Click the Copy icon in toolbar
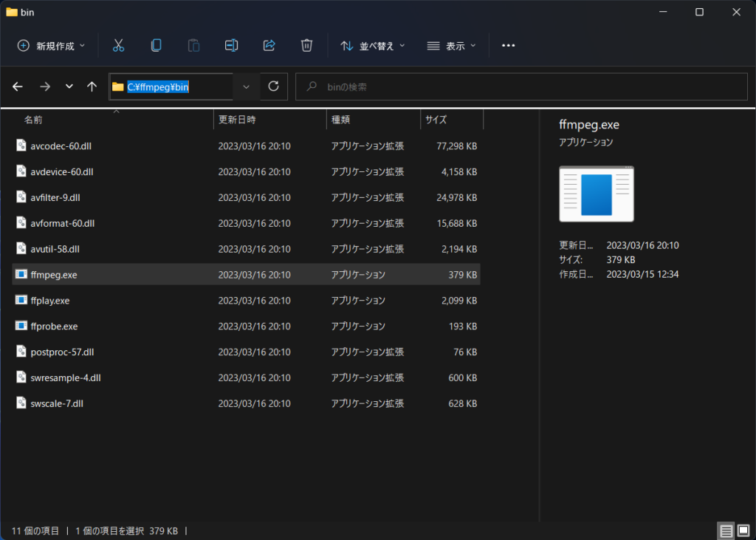Viewport: 756px width, 540px height. point(156,45)
